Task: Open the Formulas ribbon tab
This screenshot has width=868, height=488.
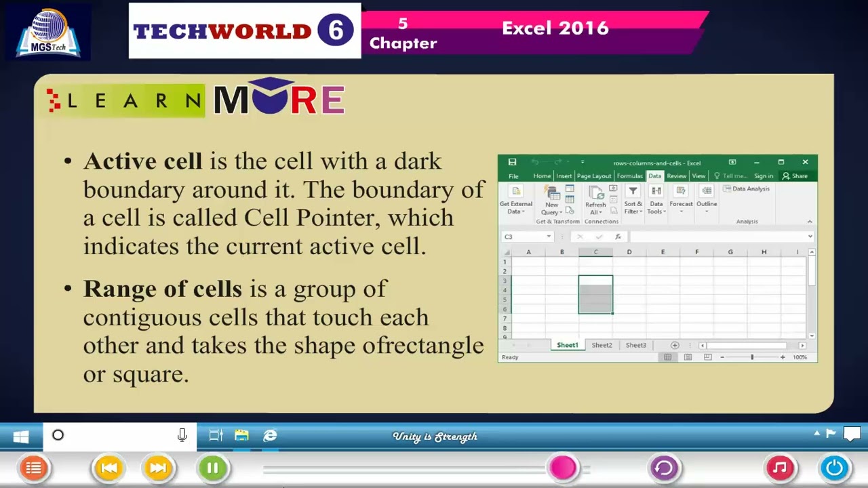Action: [629, 176]
